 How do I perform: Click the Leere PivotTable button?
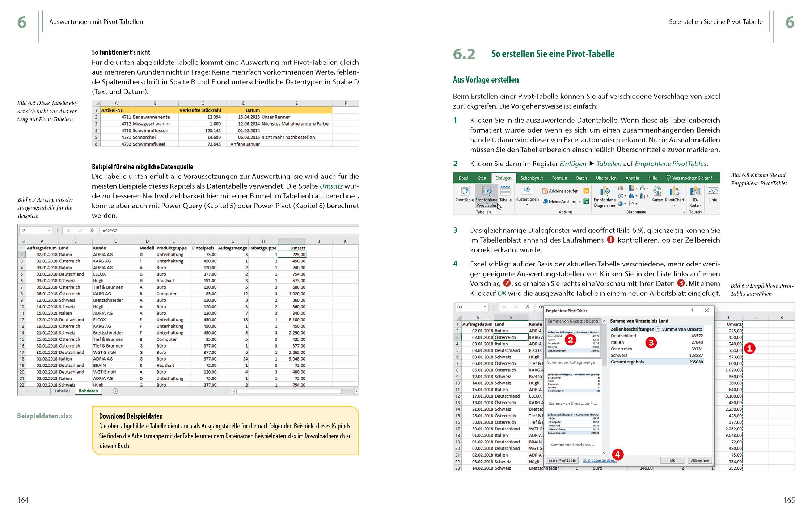tap(562, 461)
